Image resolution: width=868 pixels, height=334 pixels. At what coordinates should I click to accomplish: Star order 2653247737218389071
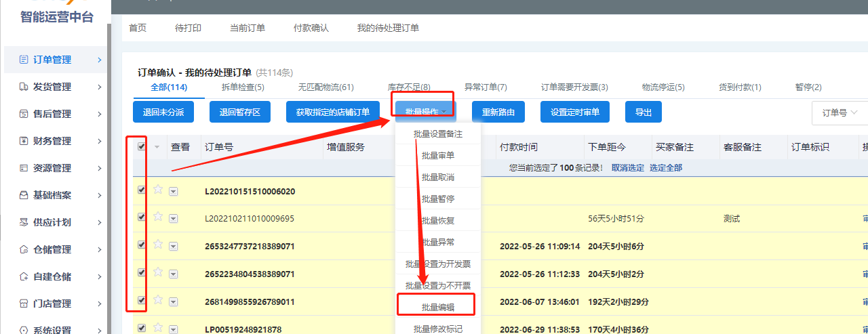(x=158, y=245)
